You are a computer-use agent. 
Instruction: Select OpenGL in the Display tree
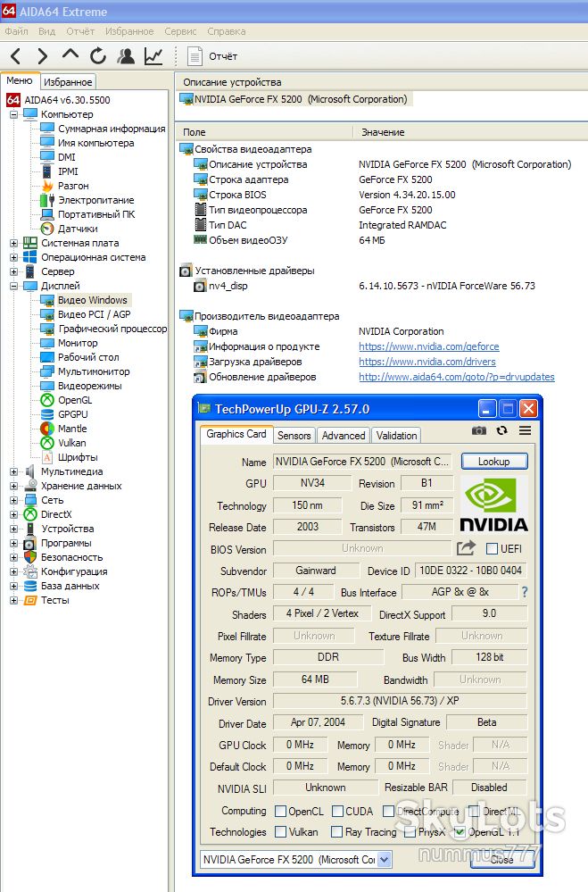click(x=74, y=400)
